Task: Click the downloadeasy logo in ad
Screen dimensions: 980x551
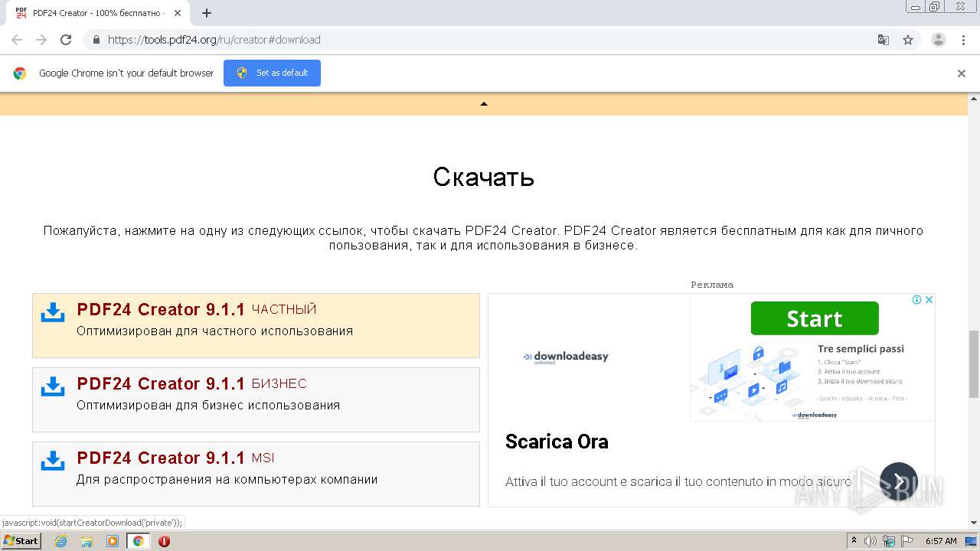Action: pyautogui.click(x=566, y=357)
